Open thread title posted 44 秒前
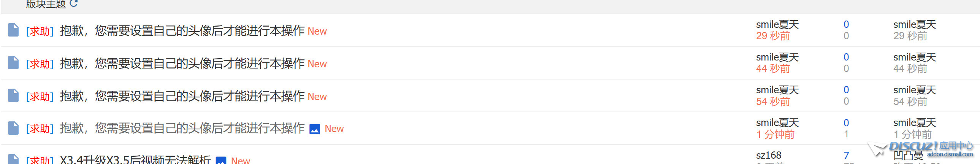 click(182, 63)
